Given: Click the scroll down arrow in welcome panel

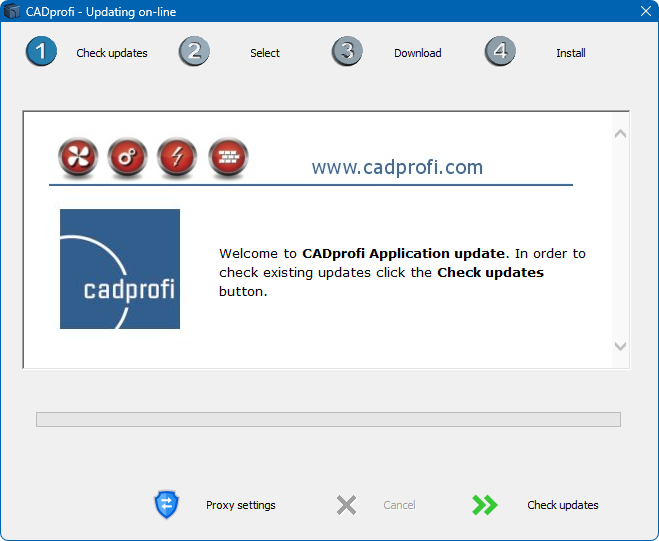Looking at the screenshot, I should [620, 346].
